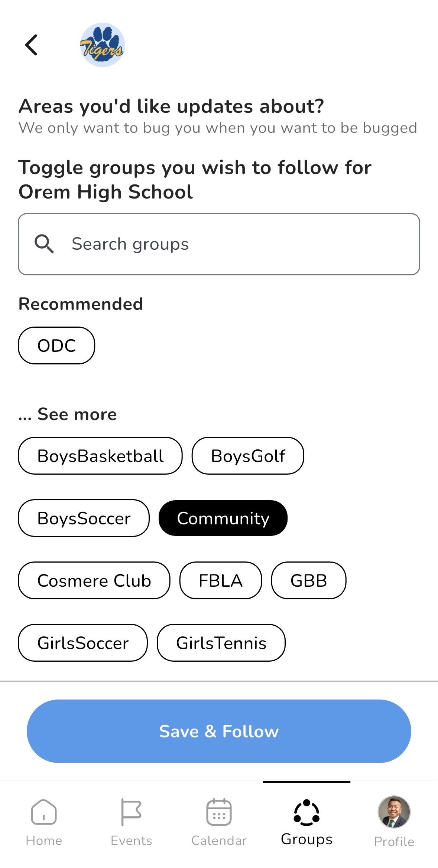438x868 pixels.
Task: Toggle the Cosmere Club group
Action: click(94, 580)
